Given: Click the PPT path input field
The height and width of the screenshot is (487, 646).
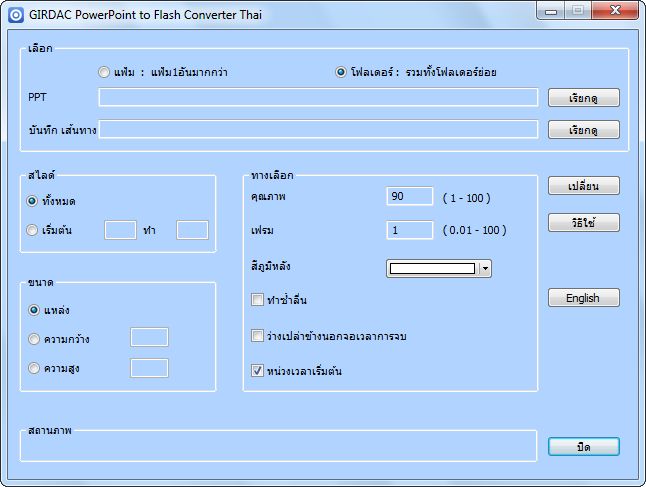Looking at the screenshot, I should (x=318, y=97).
